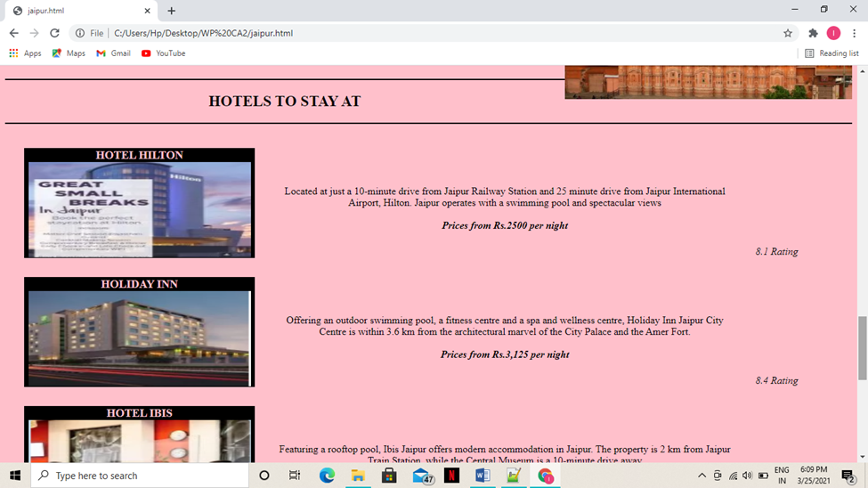
Task: Click the Holiday Inn description paragraph
Action: tap(505, 326)
